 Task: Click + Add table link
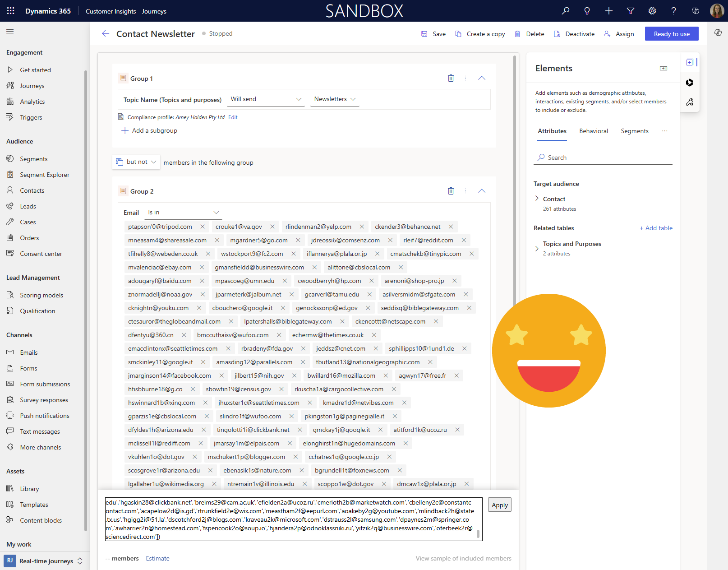click(x=656, y=228)
